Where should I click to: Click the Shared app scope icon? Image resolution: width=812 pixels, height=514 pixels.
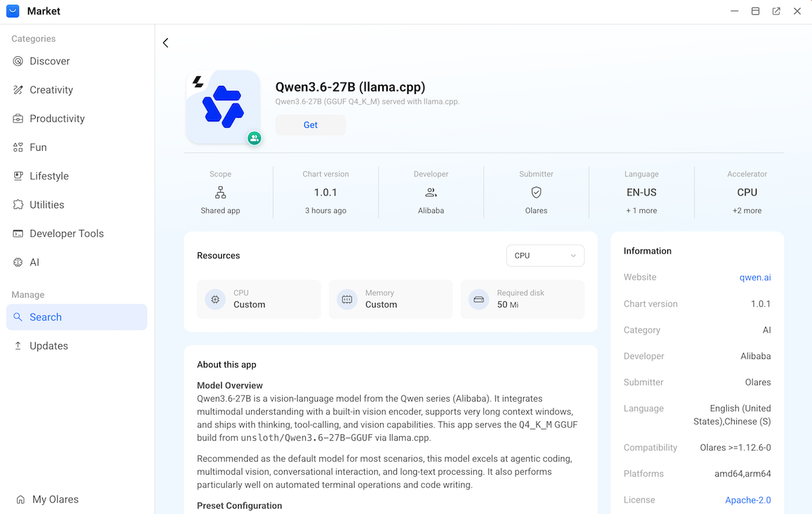(221, 192)
